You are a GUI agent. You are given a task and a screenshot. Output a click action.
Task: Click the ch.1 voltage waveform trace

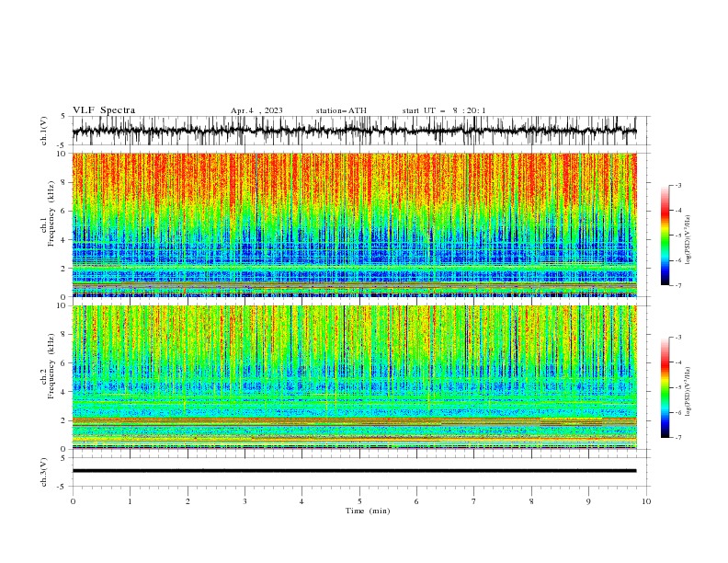click(354, 131)
